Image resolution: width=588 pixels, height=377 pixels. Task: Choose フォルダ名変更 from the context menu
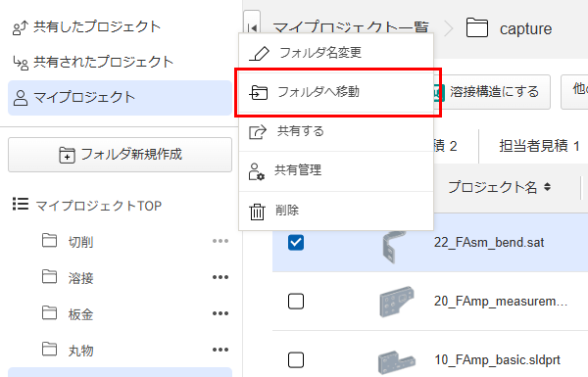tap(336, 53)
